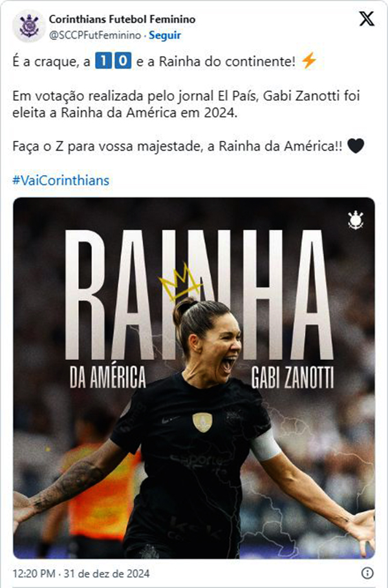Open the @SCCPFutFeminino handle
Viewport: 388px width, 588px height.
95,36
